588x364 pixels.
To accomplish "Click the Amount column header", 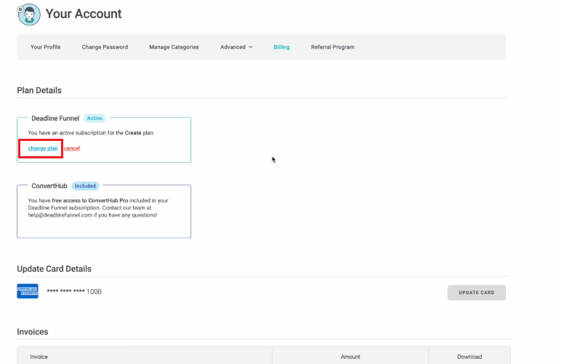I will [350, 357].
